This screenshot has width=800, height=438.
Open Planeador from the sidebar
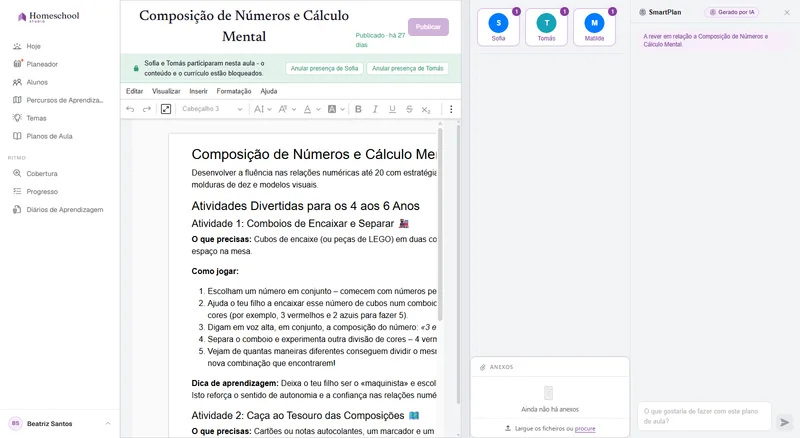tap(42, 64)
